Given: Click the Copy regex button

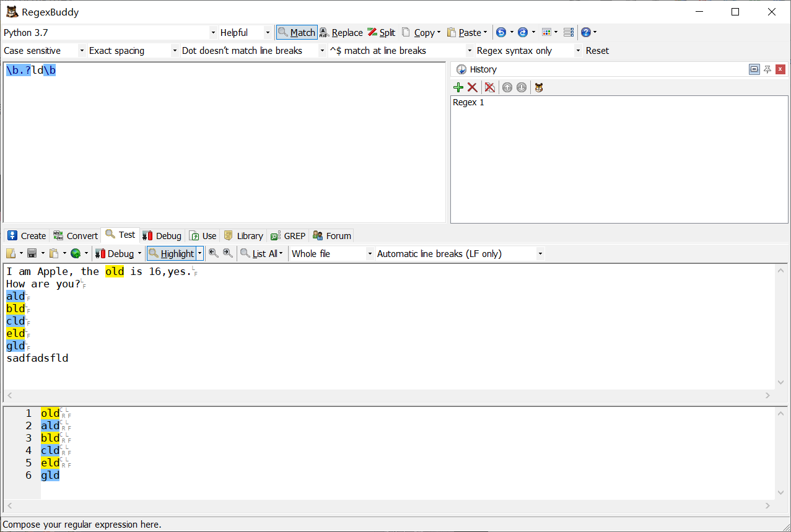Looking at the screenshot, I should point(418,32).
